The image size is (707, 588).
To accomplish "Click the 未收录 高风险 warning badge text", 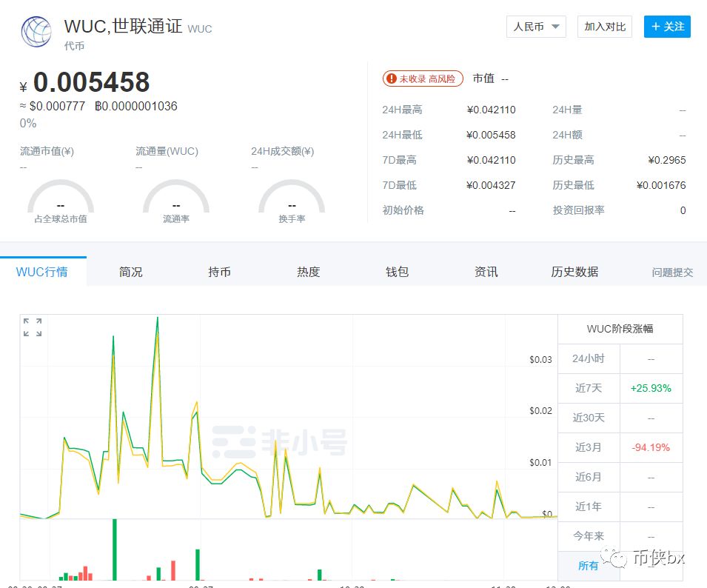I will [x=427, y=79].
